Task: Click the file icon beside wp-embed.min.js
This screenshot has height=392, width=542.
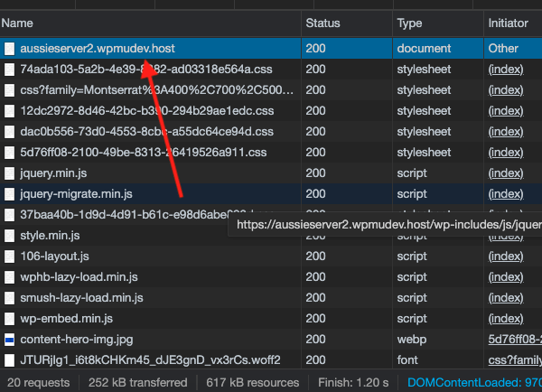Action: (10, 318)
